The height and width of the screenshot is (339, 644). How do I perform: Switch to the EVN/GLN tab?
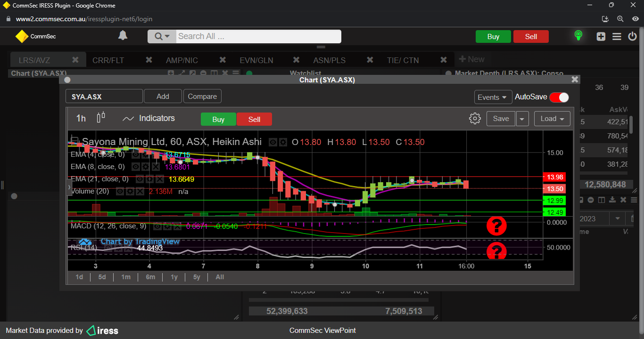tap(256, 60)
